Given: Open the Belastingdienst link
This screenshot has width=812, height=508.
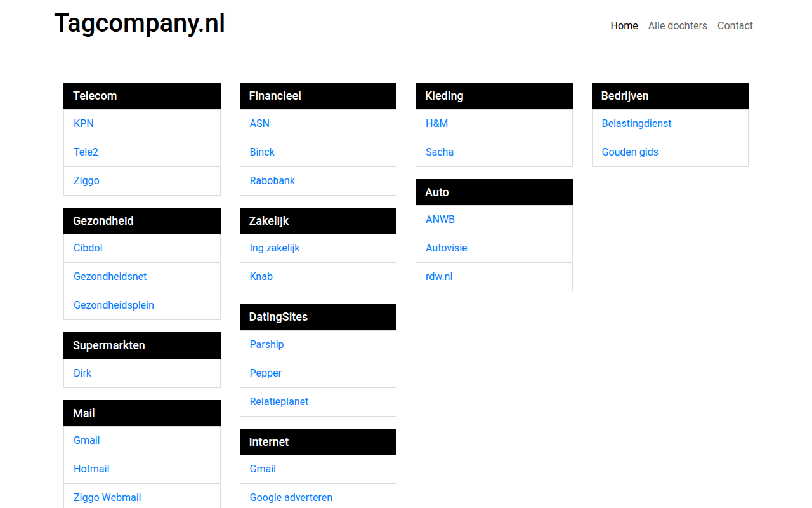Looking at the screenshot, I should [x=636, y=123].
